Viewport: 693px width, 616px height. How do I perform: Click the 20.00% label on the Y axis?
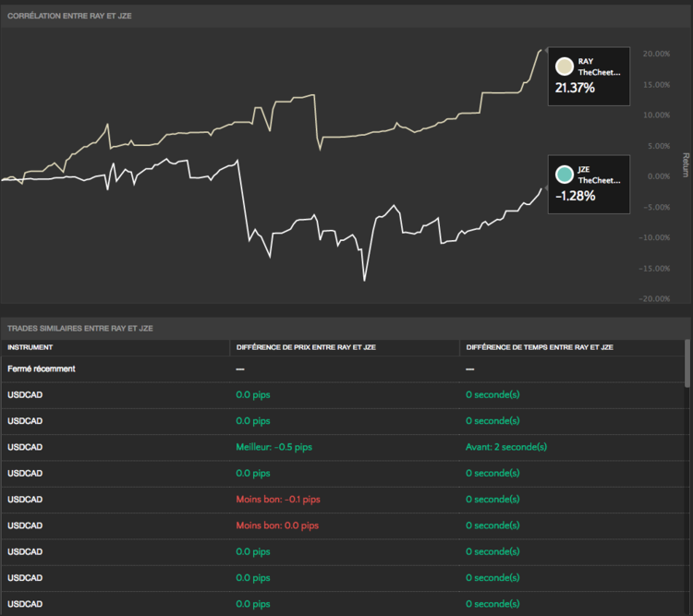click(x=658, y=54)
